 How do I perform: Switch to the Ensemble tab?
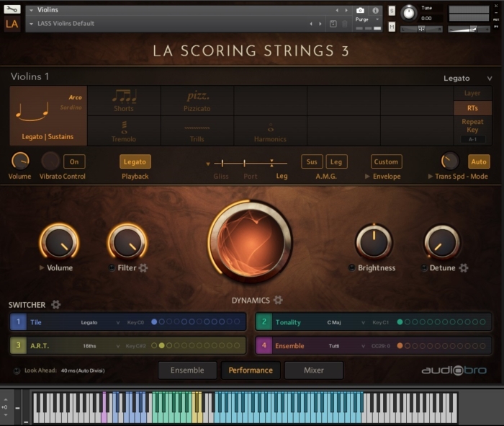pos(187,370)
